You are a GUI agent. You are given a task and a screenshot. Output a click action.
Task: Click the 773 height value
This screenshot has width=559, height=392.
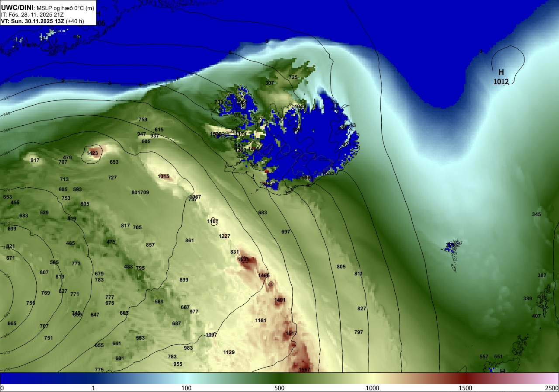click(76, 264)
